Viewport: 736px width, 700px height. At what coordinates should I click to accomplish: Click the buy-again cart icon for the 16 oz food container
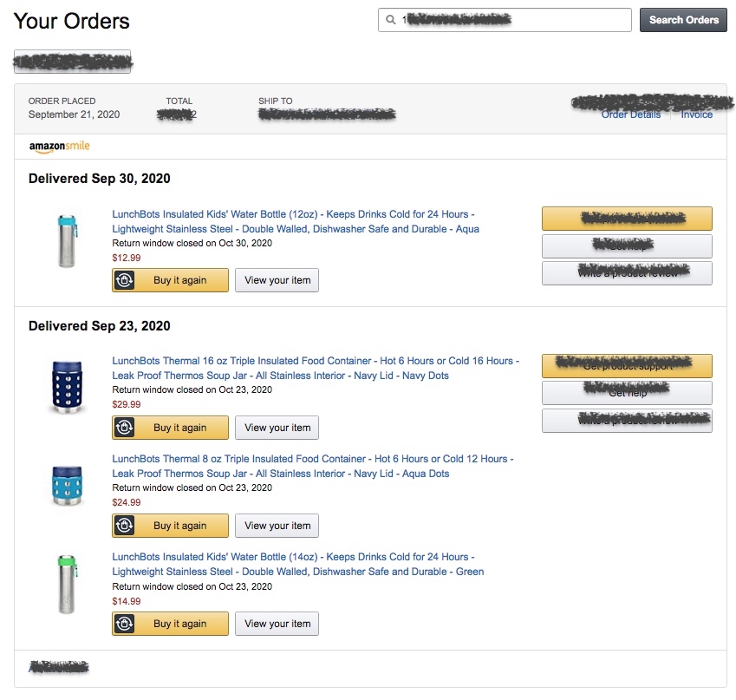pos(124,428)
